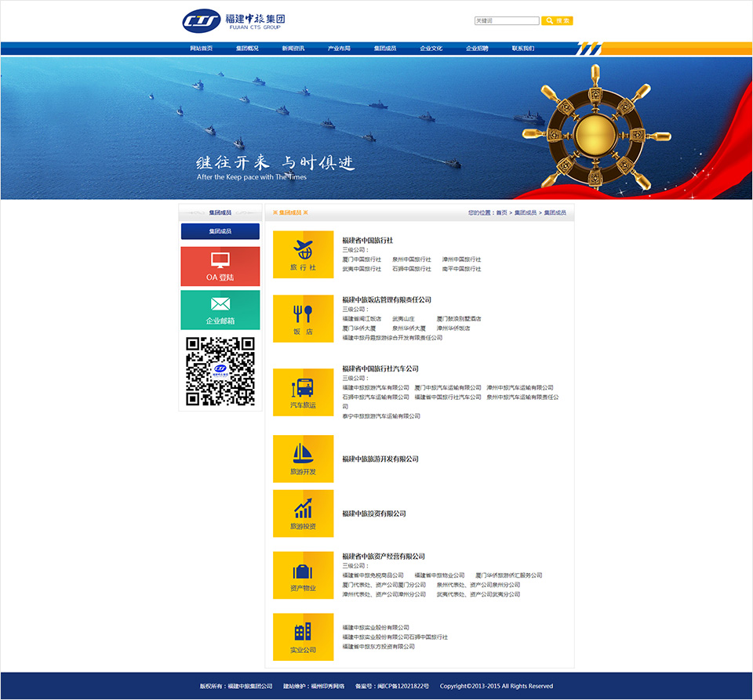Click the keyword search input field

[507, 21]
